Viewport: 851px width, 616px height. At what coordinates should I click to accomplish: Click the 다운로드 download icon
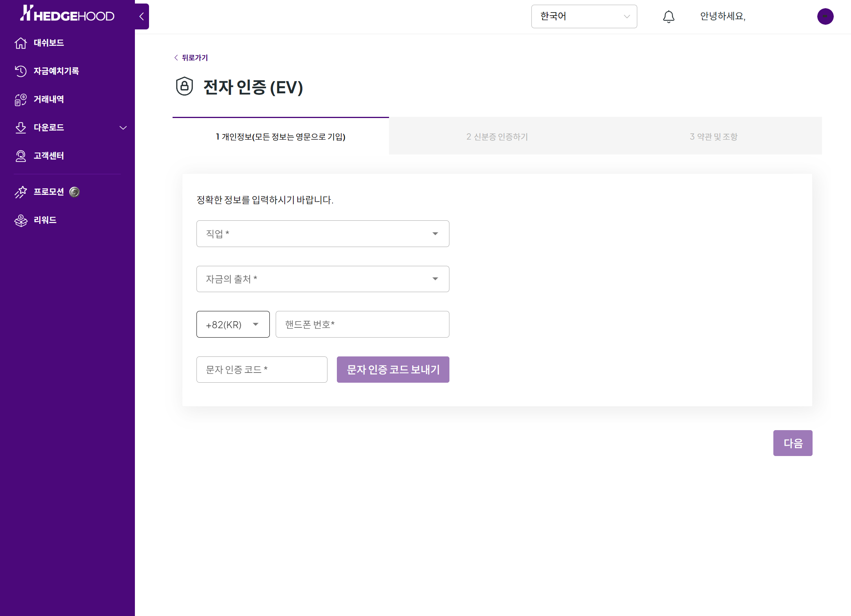(x=21, y=127)
